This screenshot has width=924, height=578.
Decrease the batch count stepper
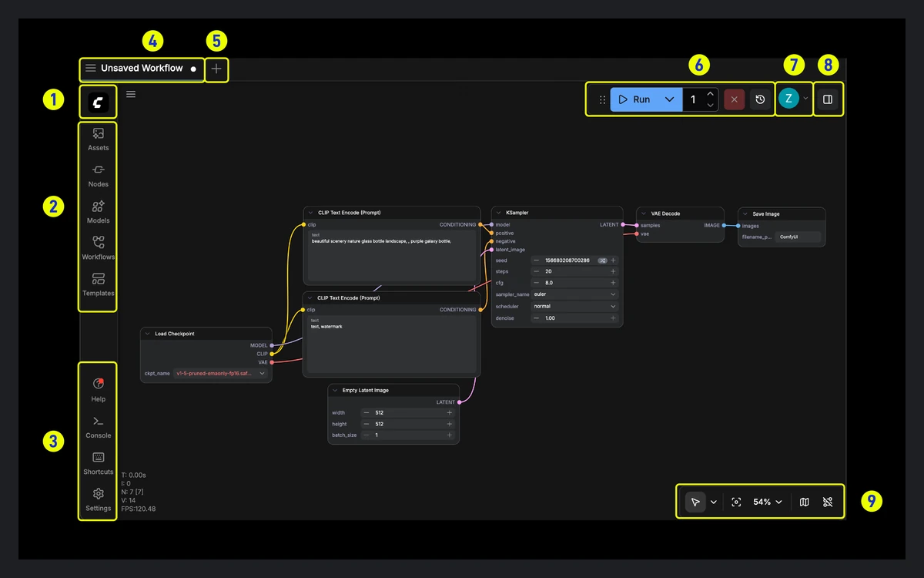point(710,105)
